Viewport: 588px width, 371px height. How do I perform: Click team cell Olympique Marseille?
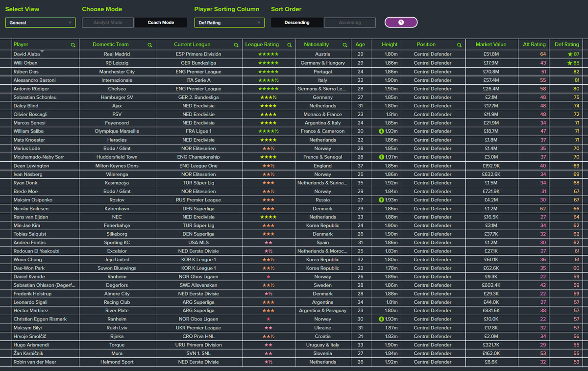point(117,131)
